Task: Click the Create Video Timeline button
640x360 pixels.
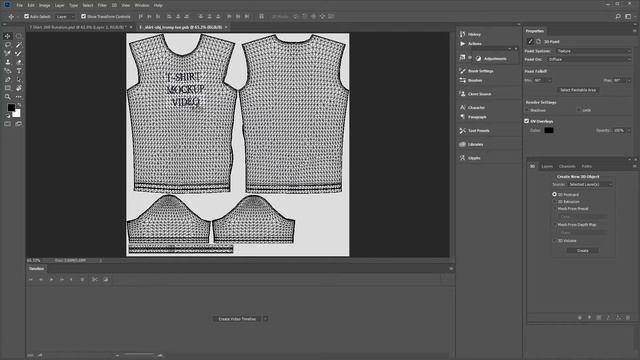Action: [x=237, y=319]
